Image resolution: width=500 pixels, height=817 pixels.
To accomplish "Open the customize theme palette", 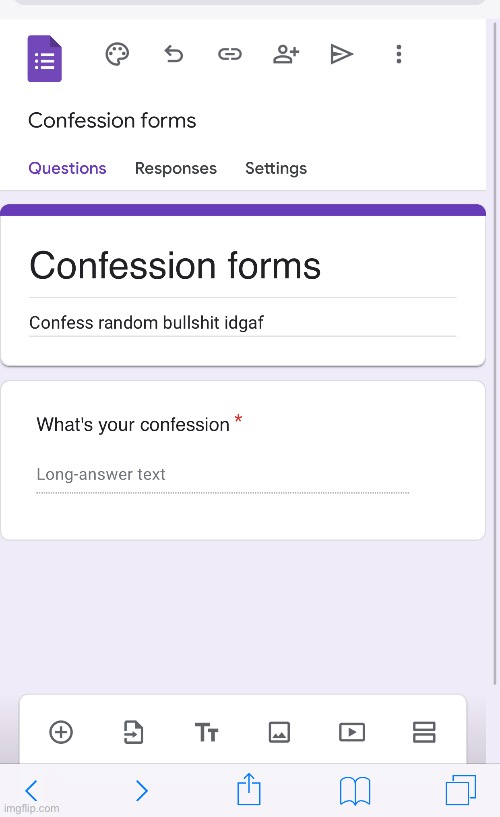I will (x=117, y=54).
